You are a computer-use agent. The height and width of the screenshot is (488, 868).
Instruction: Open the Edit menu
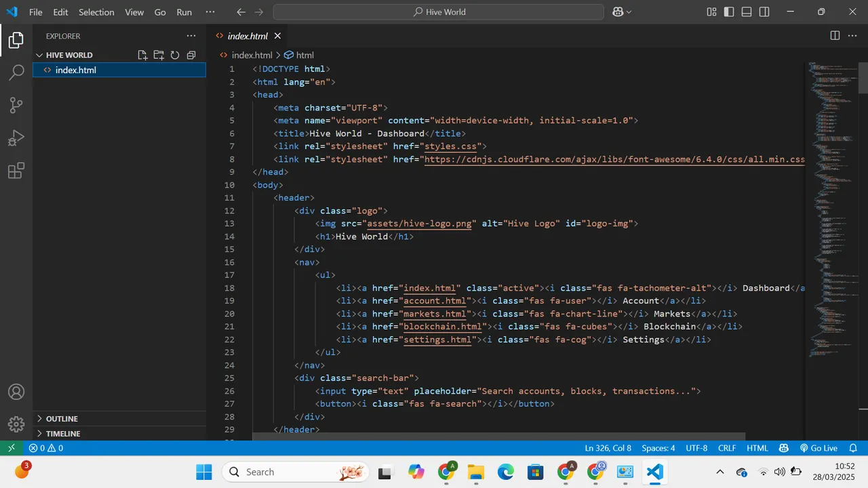[x=60, y=12]
